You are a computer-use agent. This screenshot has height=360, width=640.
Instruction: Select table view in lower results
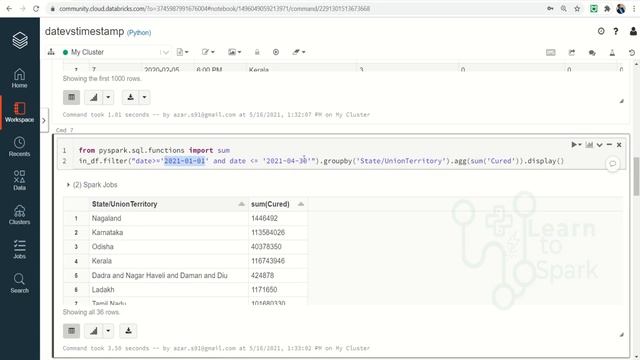pyautogui.click(x=71, y=331)
